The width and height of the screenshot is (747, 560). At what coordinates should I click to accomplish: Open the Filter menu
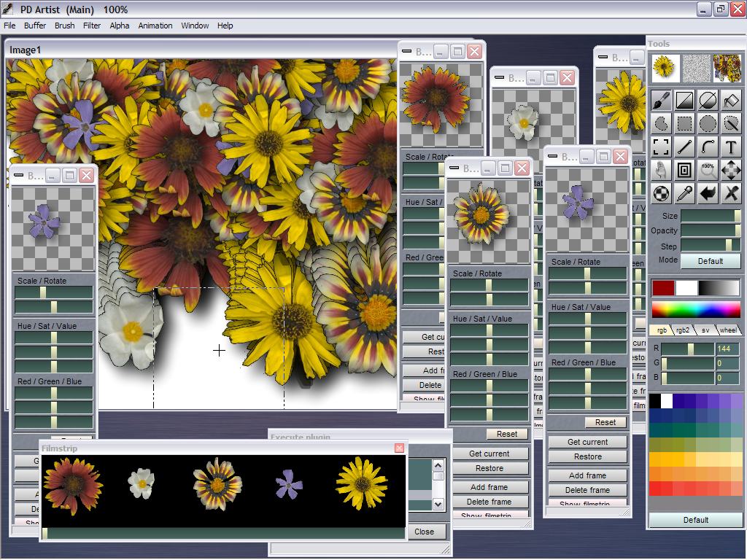[x=92, y=26]
